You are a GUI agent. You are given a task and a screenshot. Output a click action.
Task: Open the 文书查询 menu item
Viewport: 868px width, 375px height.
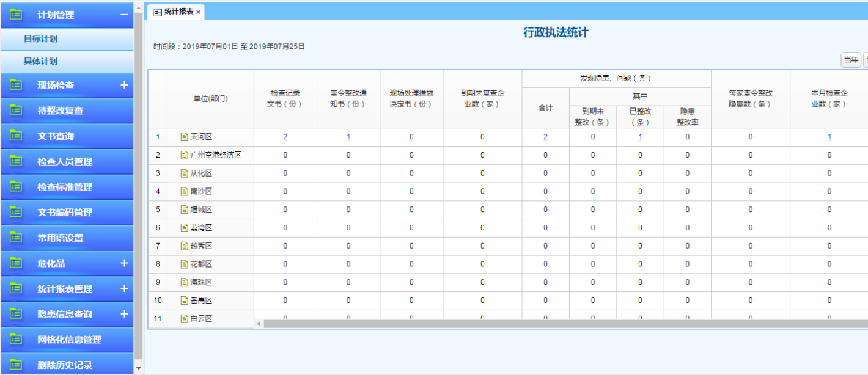(67, 136)
